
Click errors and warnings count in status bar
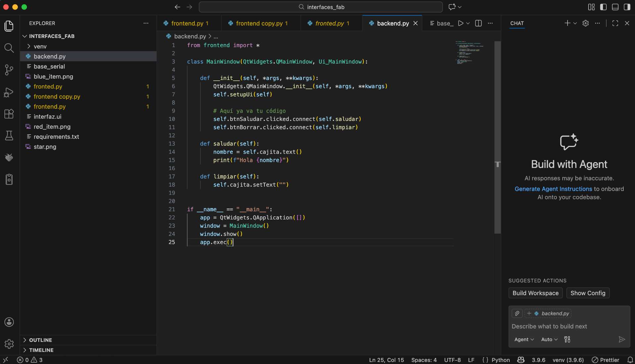pos(30,360)
